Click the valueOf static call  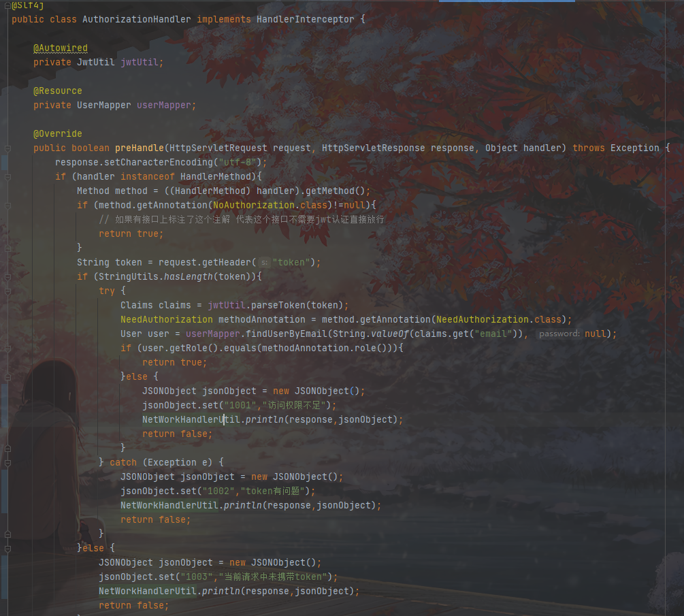(389, 334)
